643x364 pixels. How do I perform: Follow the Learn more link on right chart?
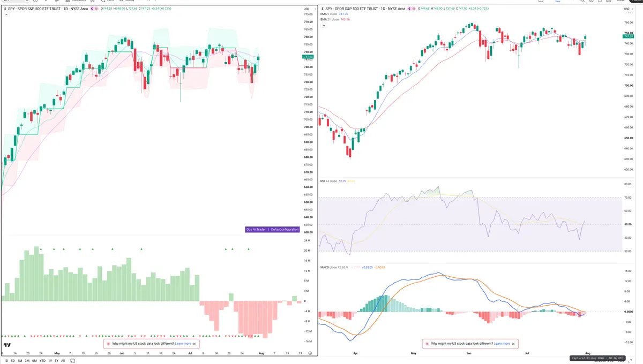pyautogui.click(x=502, y=344)
